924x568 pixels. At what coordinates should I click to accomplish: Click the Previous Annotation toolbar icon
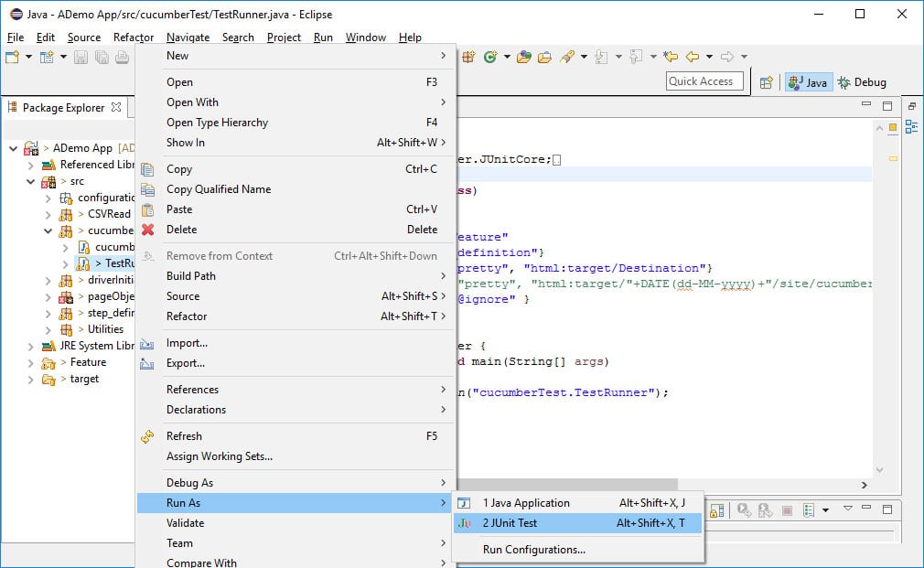(x=636, y=57)
